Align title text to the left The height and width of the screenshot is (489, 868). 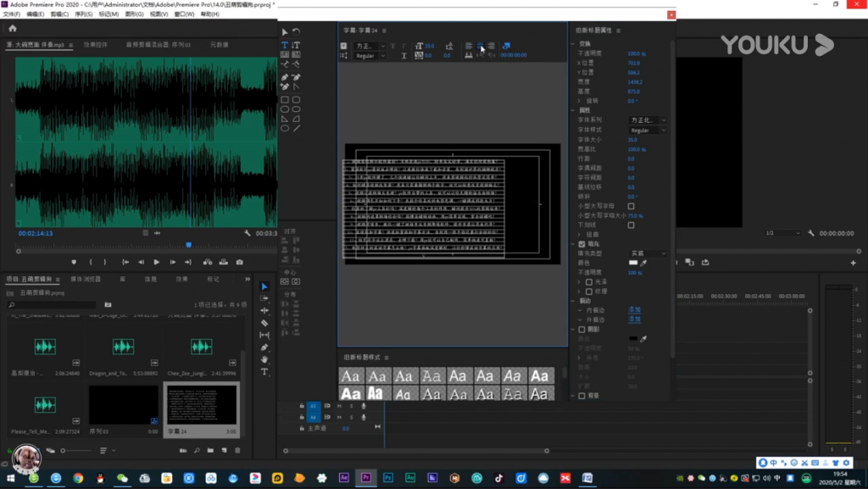pyautogui.click(x=469, y=46)
